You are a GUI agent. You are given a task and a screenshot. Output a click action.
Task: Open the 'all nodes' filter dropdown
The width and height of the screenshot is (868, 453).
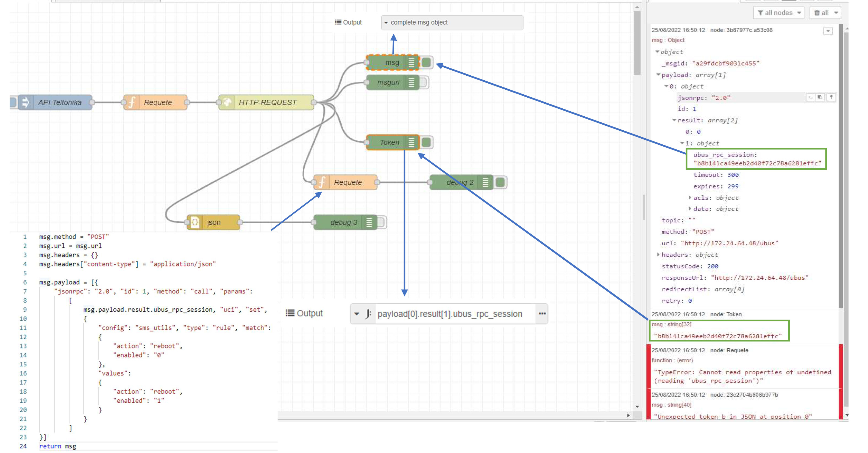point(778,13)
